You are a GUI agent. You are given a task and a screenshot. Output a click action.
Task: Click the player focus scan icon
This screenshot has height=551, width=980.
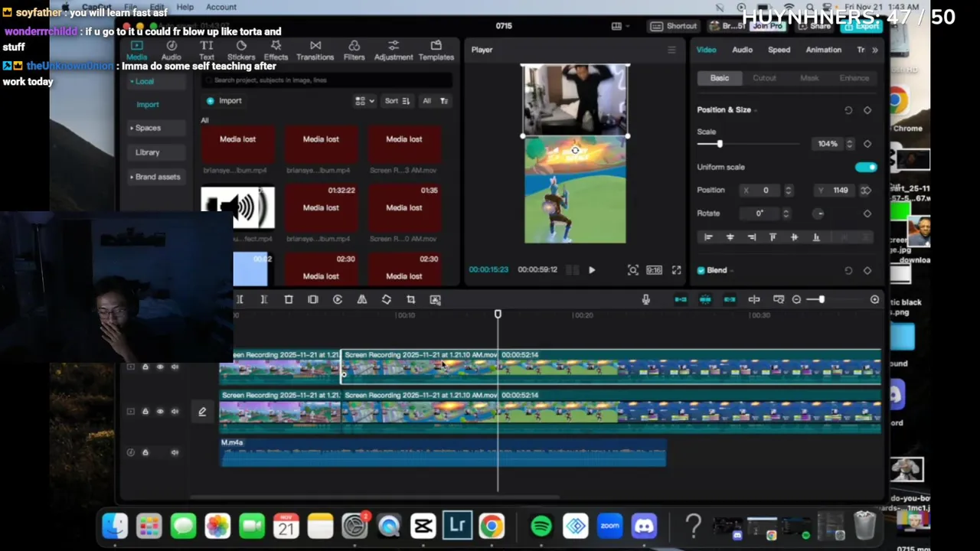[x=632, y=269]
